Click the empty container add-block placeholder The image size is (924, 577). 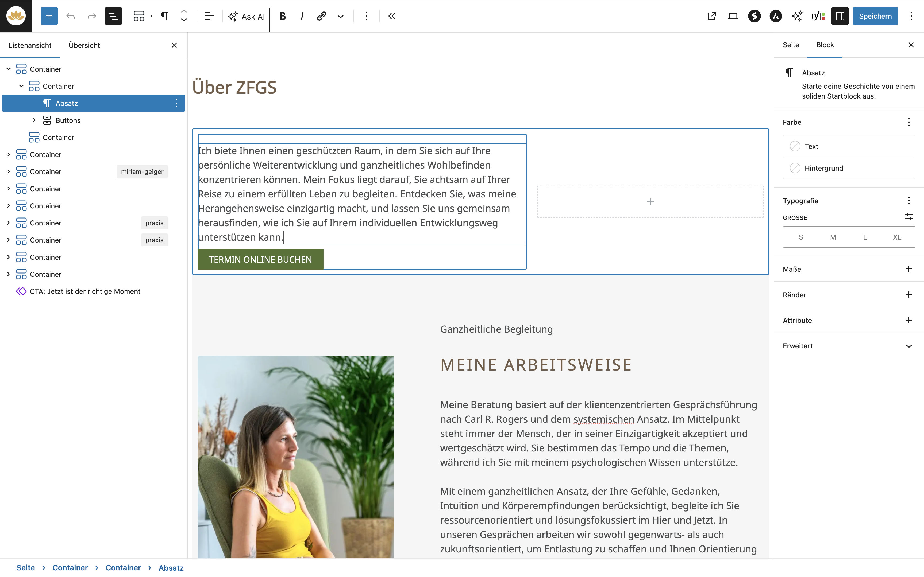coord(650,201)
